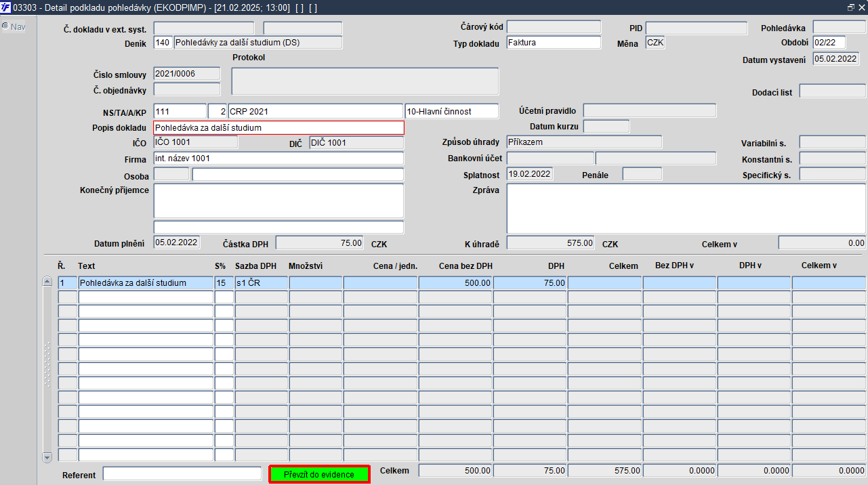Click the restore window icon in title bar

pos(851,7)
